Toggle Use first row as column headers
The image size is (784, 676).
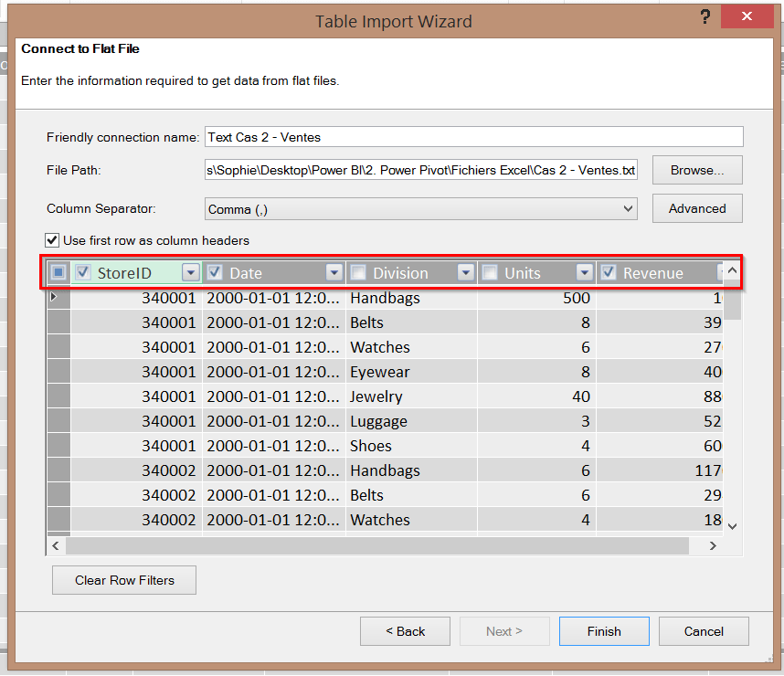53,240
